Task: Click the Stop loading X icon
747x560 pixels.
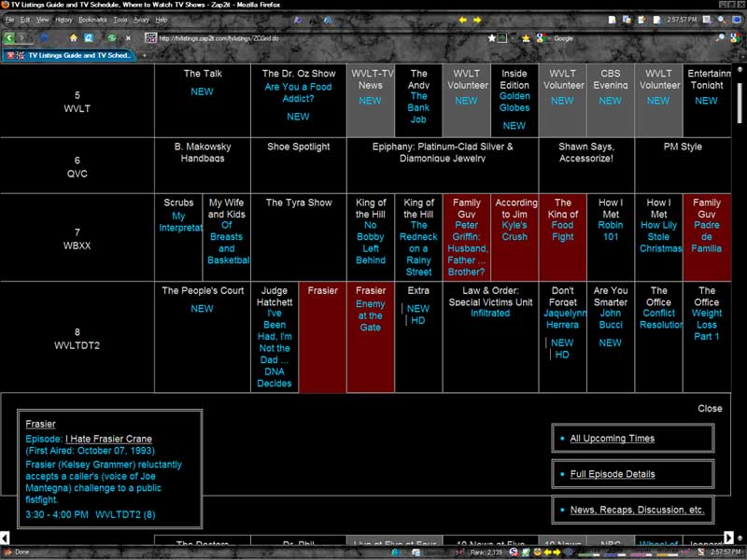Action: click(x=128, y=38)
